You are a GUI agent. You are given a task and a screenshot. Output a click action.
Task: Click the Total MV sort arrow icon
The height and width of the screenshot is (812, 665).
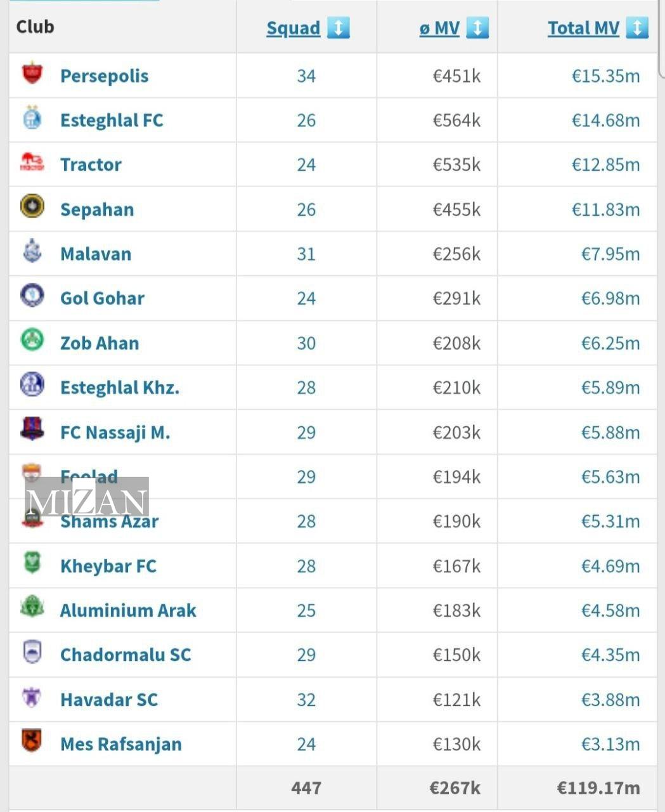click(636, 28)
